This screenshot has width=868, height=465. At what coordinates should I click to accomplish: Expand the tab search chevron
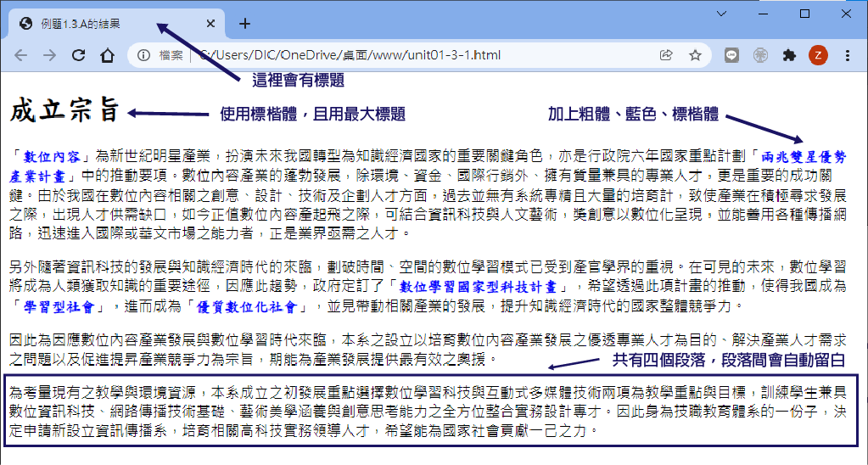721,14
